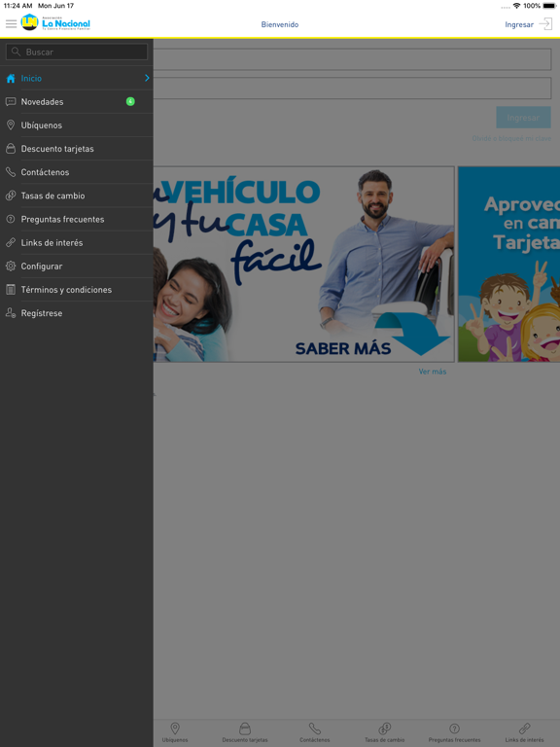Click the Bienvenido header title
This screenshot has width=560, height=747.
click(280, 24)
